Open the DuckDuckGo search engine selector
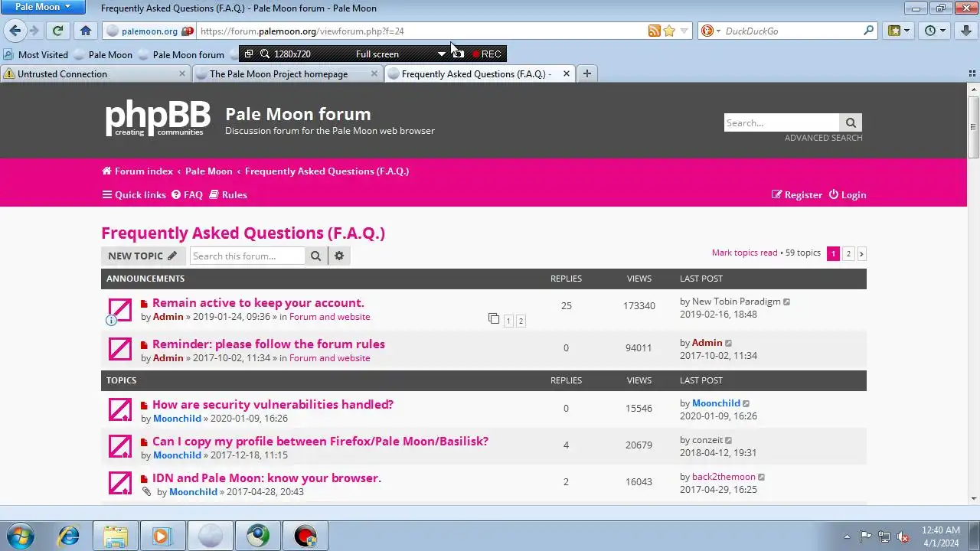Viewport: 980px width, 551px height. [710, 31]
